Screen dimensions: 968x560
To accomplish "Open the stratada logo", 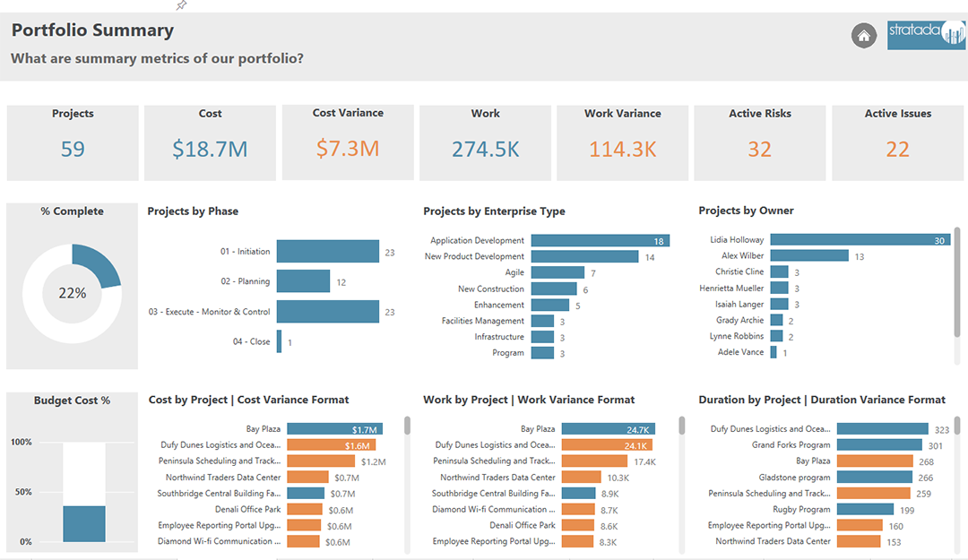I will [926, 35].
